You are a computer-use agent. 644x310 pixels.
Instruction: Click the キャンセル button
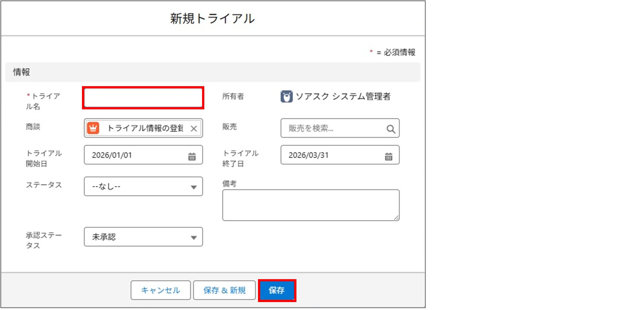click(x=160, y=290)
